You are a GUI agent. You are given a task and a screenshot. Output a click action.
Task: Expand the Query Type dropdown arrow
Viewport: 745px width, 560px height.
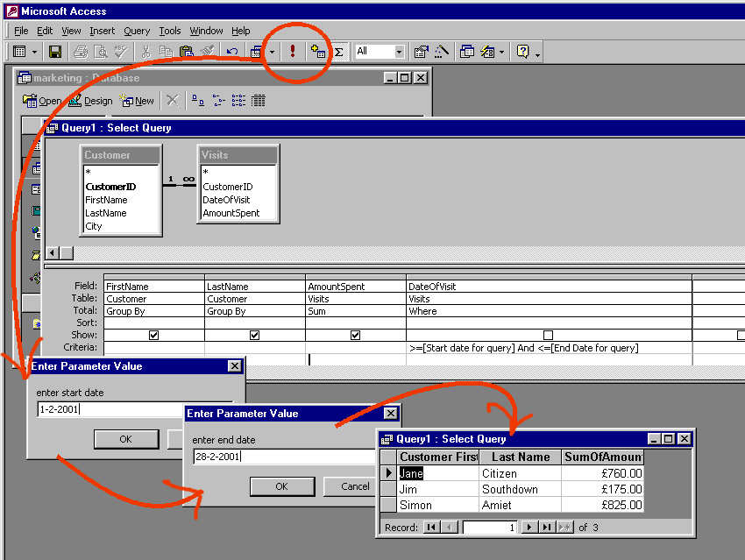pos(273,52)
